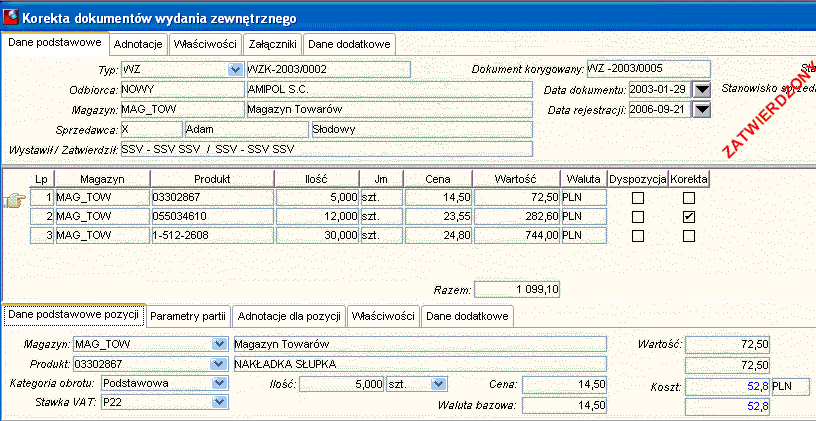Click the Magazyn field MAG_TOW in header

[x=182, y=109]
